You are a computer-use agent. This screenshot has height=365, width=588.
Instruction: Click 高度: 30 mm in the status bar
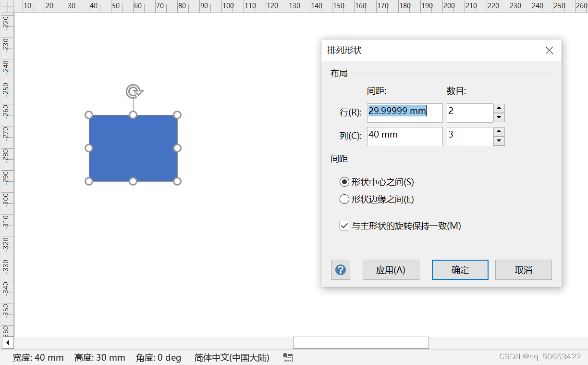pyautogui.click(x=100, y=358)
